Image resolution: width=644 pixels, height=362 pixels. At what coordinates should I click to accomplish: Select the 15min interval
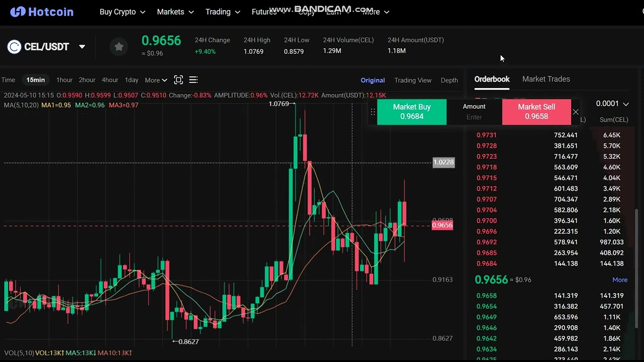36,80
